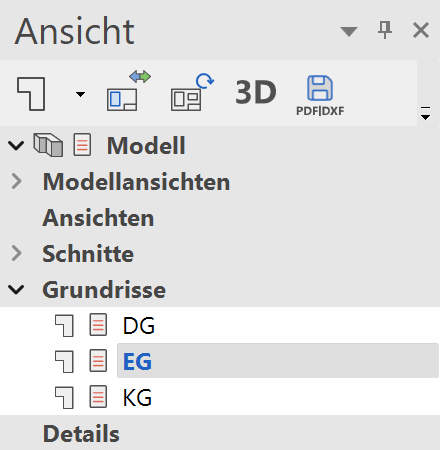Select the Details tree item
440x450 pixels.
point(81,434)
